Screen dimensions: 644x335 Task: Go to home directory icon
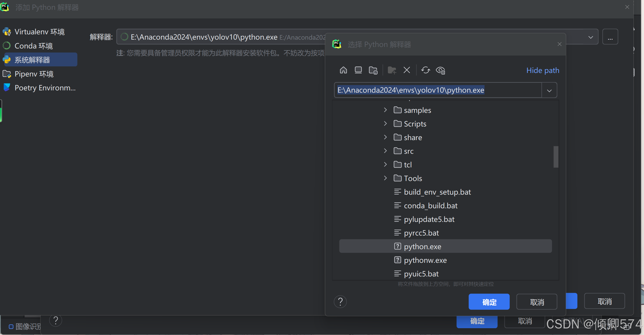[343, 70]
